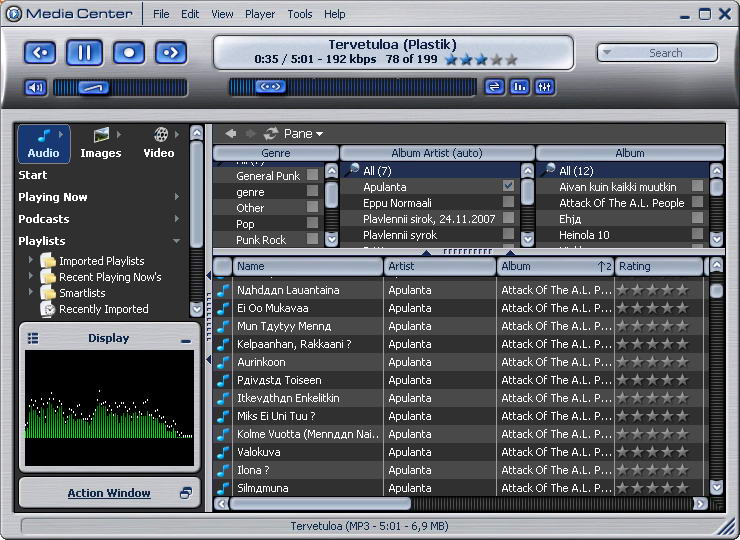Refresh the view with circular arrows
The image size is (740, 540).
[x=271, y=134]
